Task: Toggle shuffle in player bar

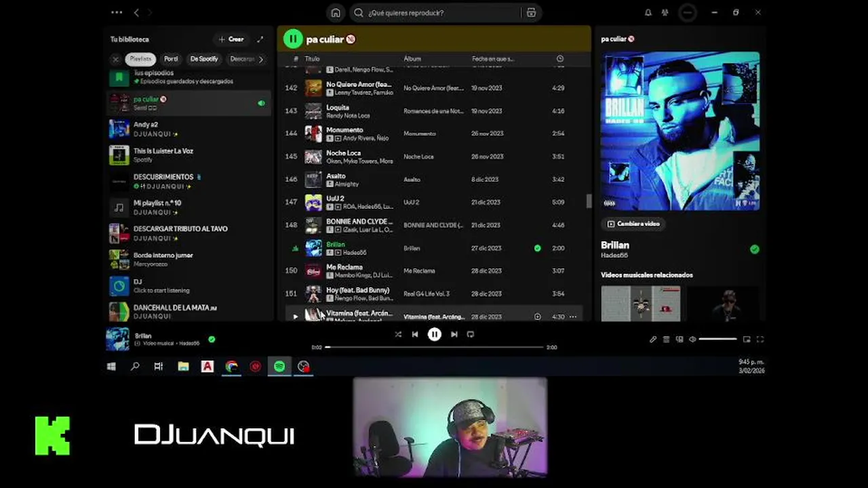Action: pyautogui.click(x=398, y=334)
